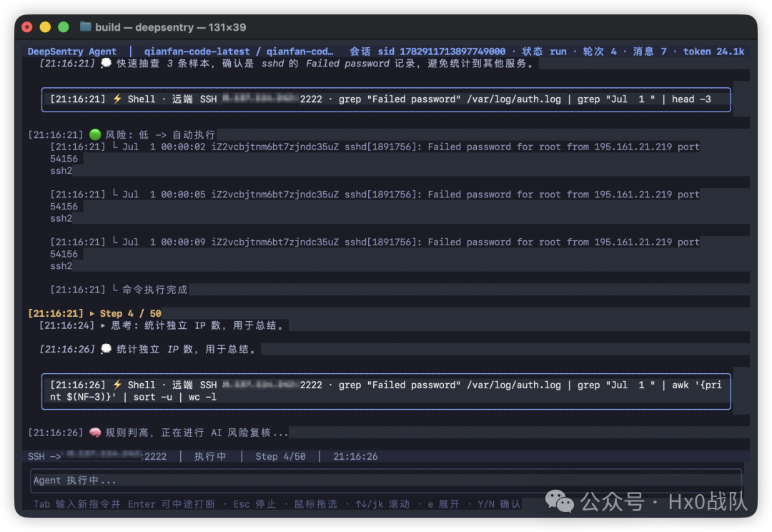Click the 状态 run indicator
This screenshot has width=772, height=532.
(x=544, y=51)
